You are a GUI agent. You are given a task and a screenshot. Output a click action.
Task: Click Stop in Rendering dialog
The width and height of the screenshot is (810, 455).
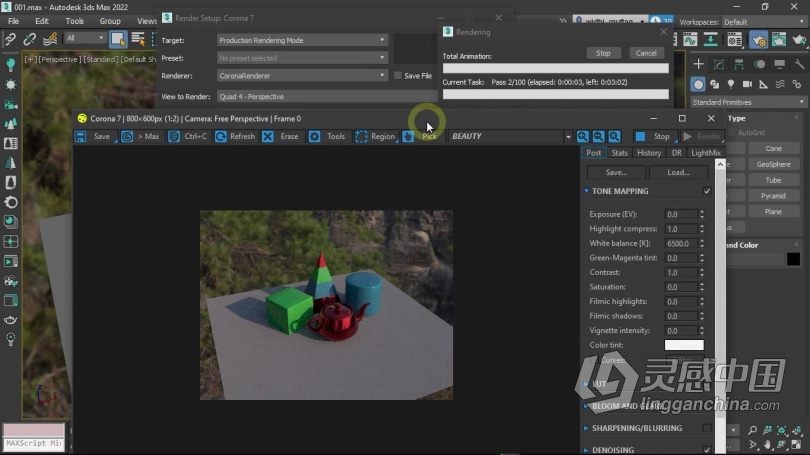pos(603,53)
